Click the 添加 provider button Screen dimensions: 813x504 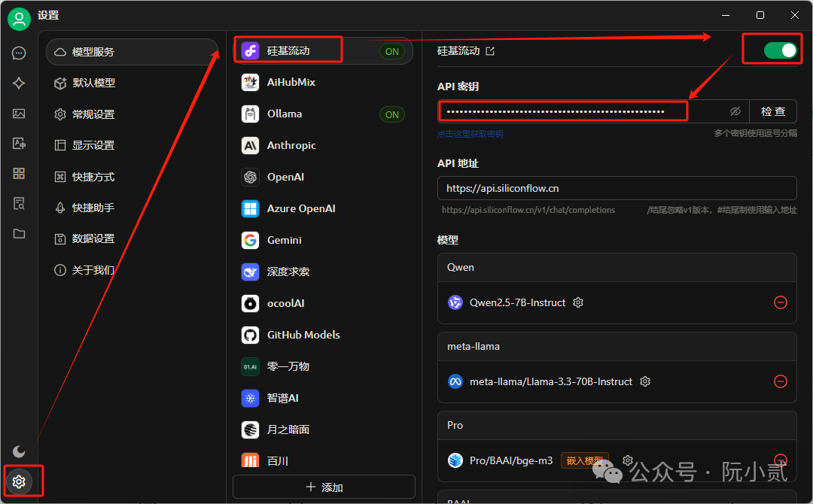[x=324, y=487]
